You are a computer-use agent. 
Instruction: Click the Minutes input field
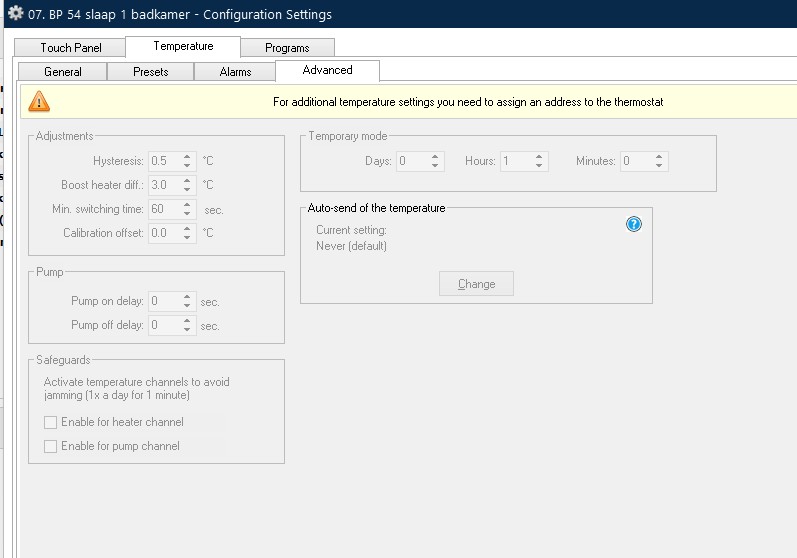[x=636, y=161]
